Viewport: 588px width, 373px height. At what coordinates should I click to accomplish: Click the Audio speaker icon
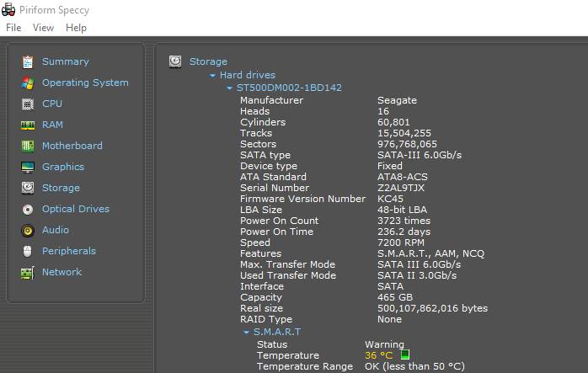point(28,230)
